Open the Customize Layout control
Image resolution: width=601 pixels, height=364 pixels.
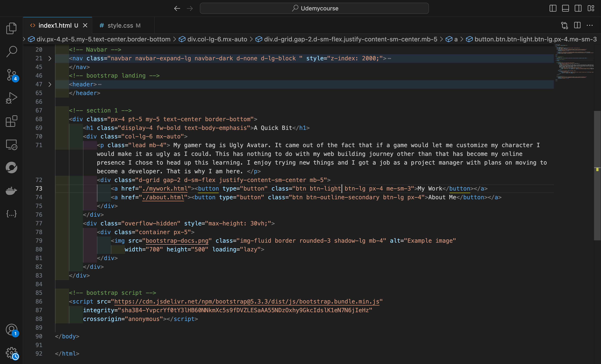pos(591,8)
